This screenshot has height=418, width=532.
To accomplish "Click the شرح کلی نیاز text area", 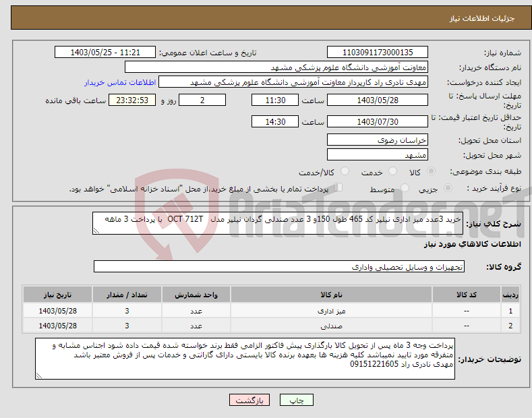I will 278,223.
